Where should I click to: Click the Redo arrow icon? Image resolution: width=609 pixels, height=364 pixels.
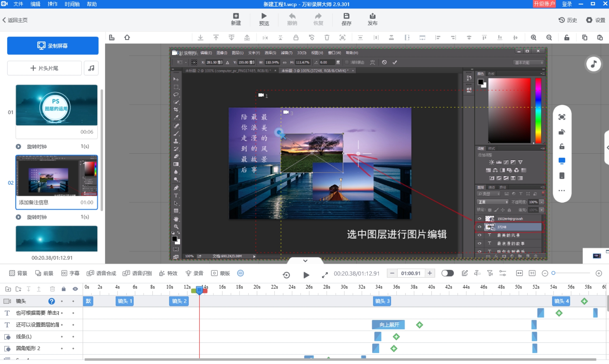tap(318, 16)
